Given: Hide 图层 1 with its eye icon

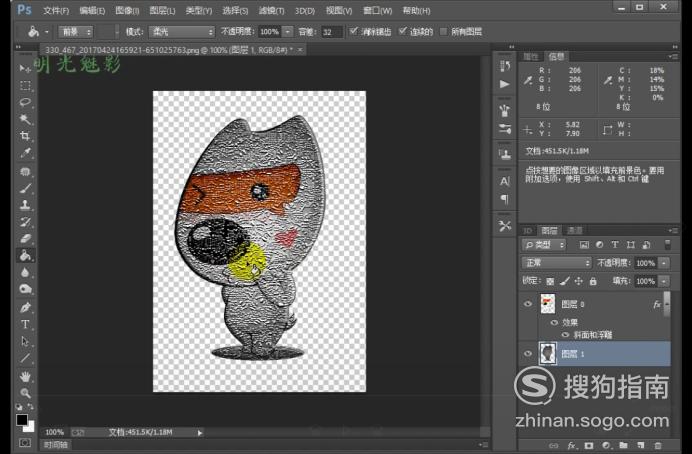Looking at the screenshot, I should coord(528,353).
